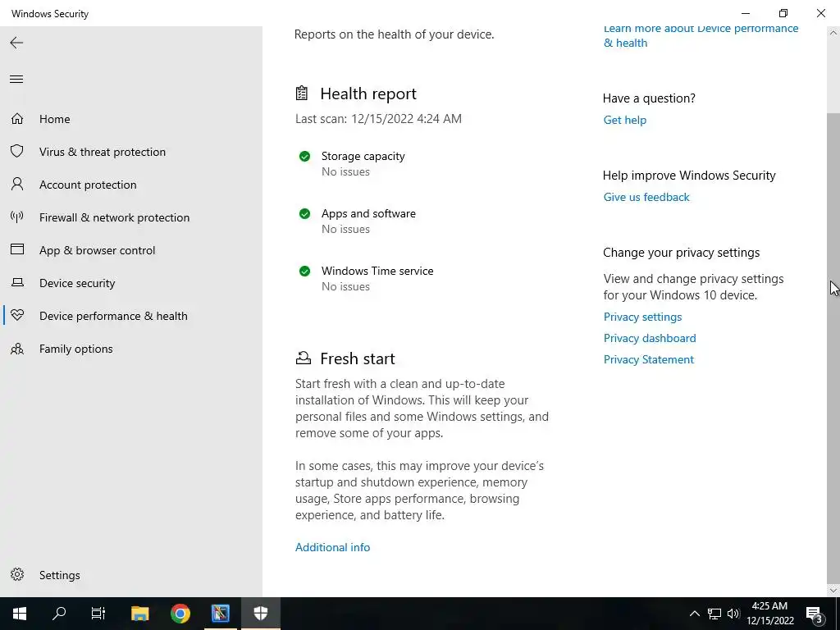Show hidden system tray icons
Screen dimensions: 840x630
tap(694, 614)
